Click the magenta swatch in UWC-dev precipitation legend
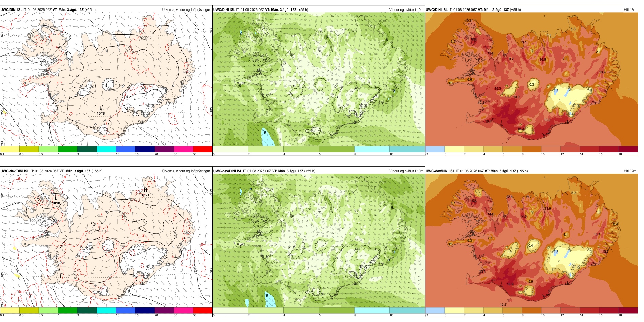Screen dimensions: 644x322 tap(183, 310)
